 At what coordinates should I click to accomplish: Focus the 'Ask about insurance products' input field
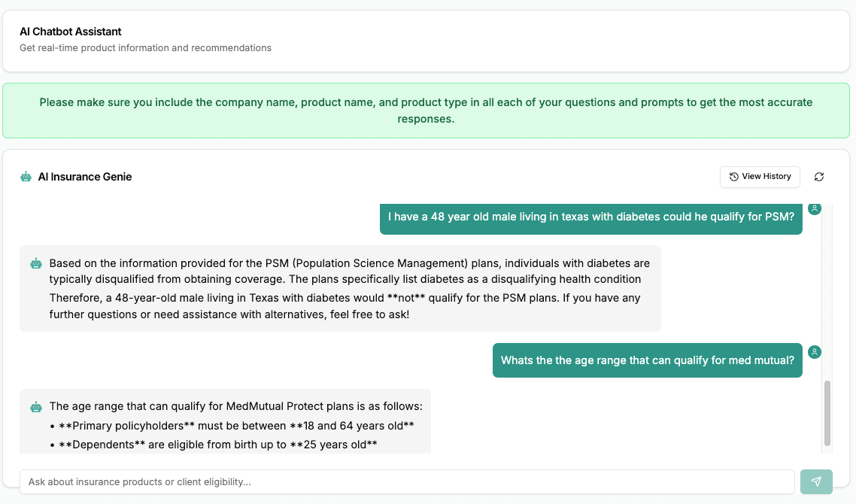[x=406, y=481]
